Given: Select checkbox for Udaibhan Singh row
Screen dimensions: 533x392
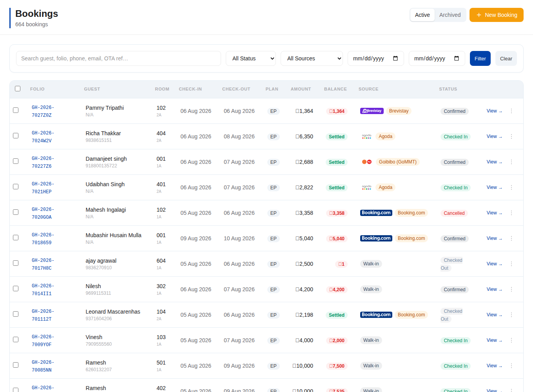Looking at the screenshot, I should [16, 187].
